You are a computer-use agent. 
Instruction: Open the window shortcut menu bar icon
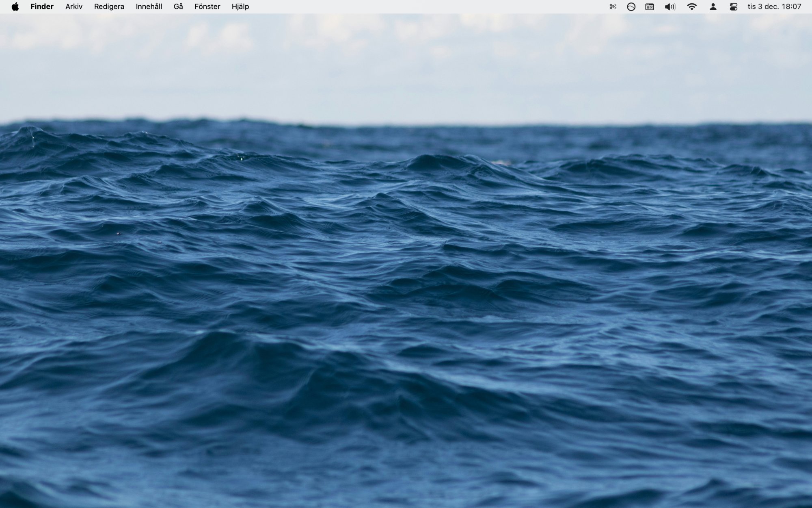pos(650,7)
